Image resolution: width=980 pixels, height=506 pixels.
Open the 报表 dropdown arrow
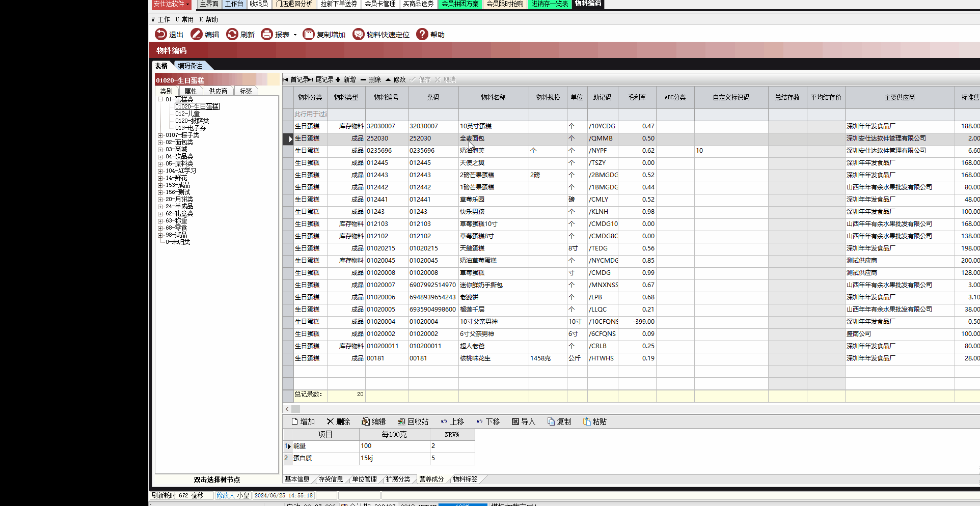pos(295,35)
